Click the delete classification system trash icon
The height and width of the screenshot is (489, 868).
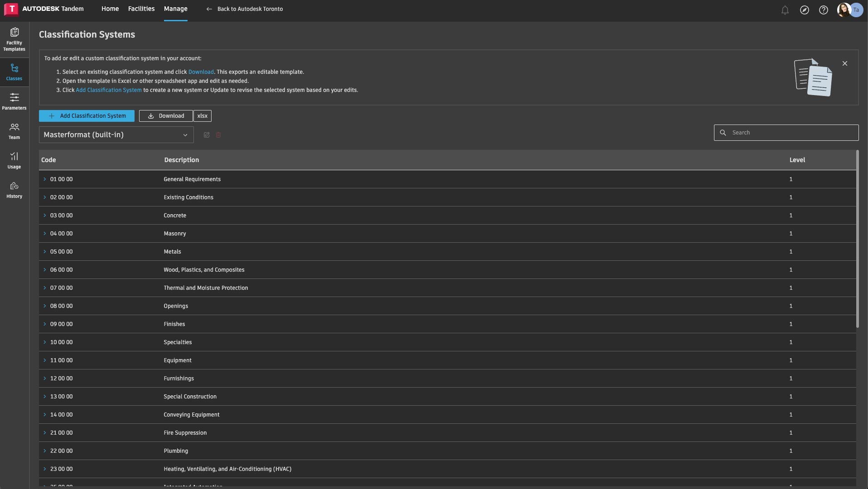pyautogui.click(x=218, y=135)
